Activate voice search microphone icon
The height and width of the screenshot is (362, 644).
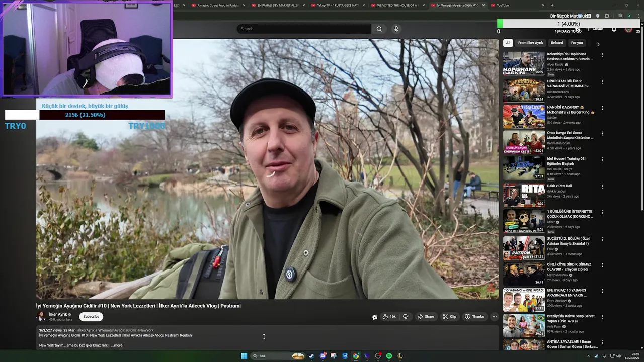[x=396, y=29]
